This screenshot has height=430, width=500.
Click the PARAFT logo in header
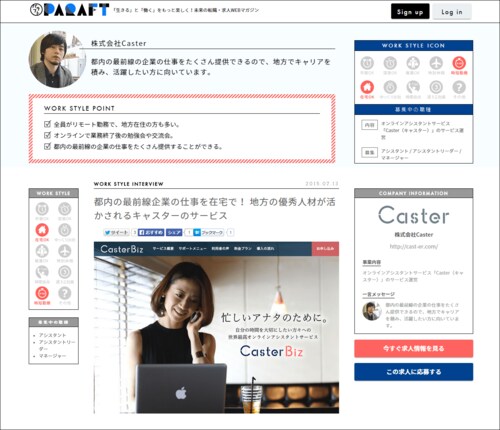[69, 10]
